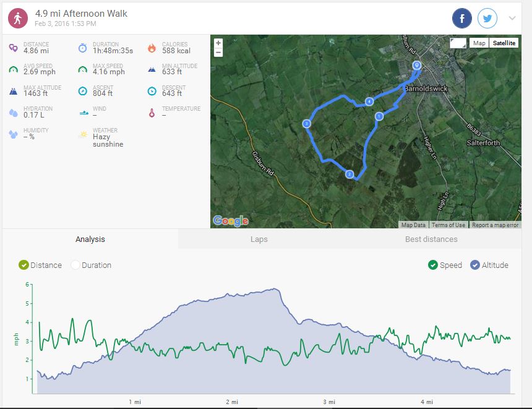Click the walking activity icon
Viewport: 532px width, 409px height.
point(17,19)
